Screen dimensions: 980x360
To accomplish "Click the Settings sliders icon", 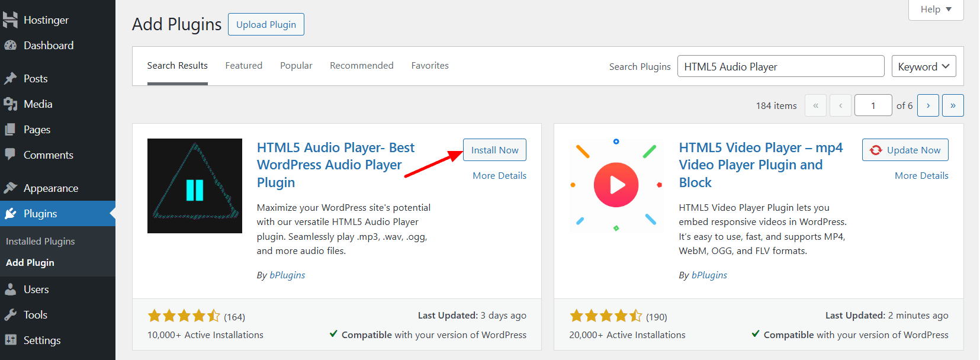I will [x=10, y=340].
